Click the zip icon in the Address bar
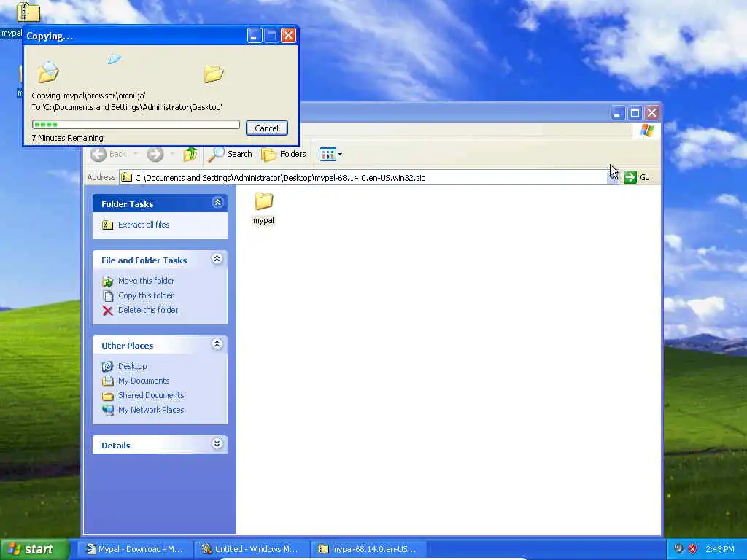This screenshot has height=560, width=747. click(x=126, y=177)
